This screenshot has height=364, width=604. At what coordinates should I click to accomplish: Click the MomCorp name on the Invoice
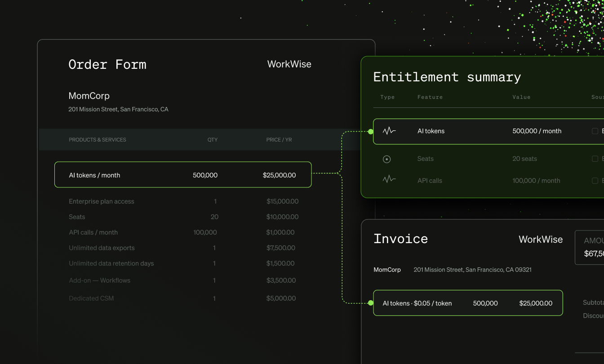387,270
